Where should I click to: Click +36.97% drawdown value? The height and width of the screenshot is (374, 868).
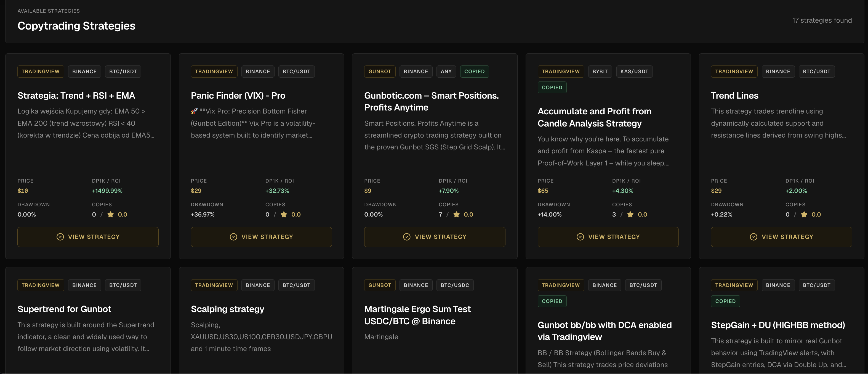click(x=203, y=215)
